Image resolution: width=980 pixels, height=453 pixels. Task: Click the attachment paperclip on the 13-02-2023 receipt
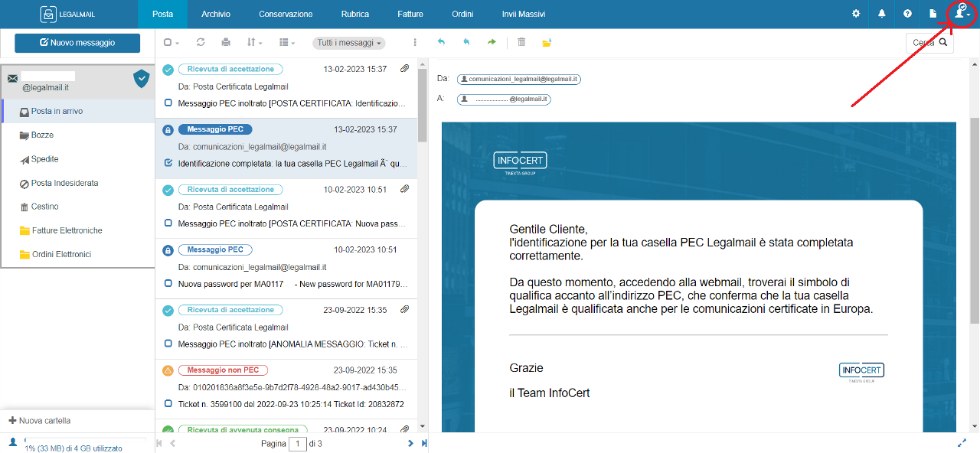click(x=404, y=70)
